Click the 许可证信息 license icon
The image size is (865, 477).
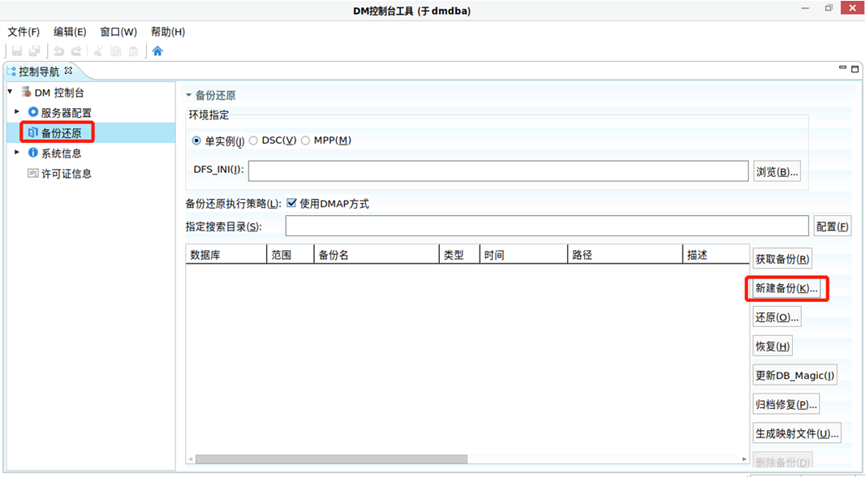click(x=33, y=173)
